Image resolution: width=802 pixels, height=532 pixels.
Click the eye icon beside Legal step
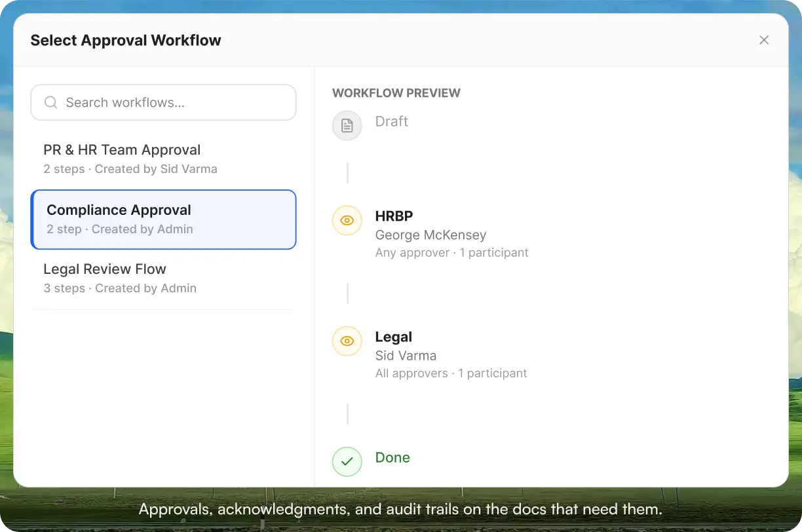[347, 341]
